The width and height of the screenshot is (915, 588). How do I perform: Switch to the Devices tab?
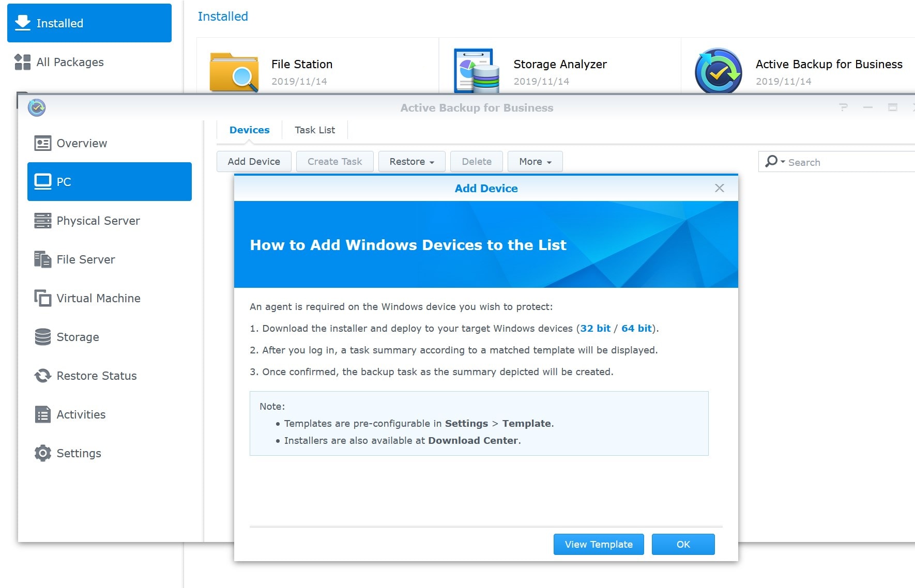coord(249,130)
